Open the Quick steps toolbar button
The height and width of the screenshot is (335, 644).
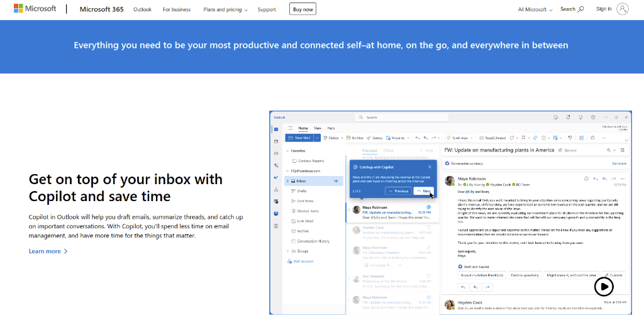point(457,138)
